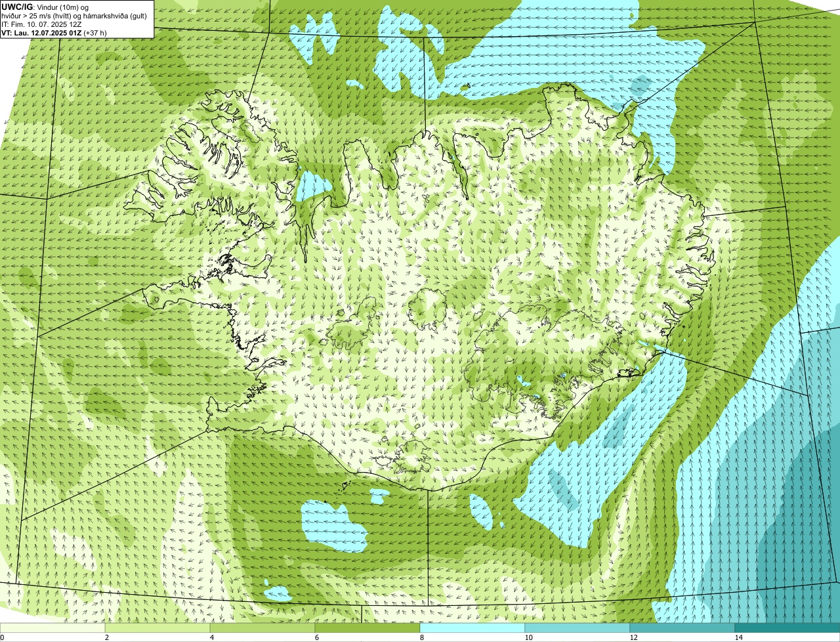The width and height of the screenshot is (840, 642).
Task: Click the 0–2 m/s pale yellow legend swatch
Action: pos(52,628)
